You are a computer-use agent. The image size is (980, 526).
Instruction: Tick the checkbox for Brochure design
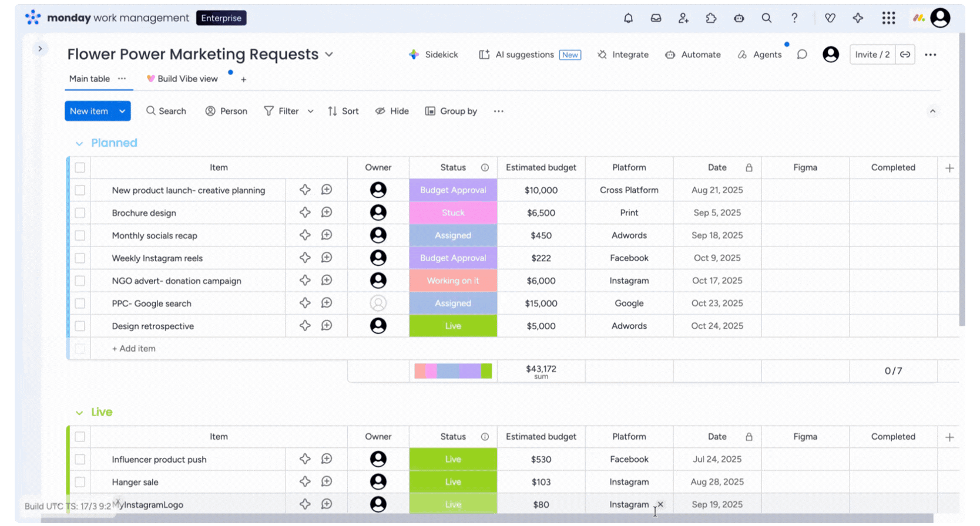point(80,213)
